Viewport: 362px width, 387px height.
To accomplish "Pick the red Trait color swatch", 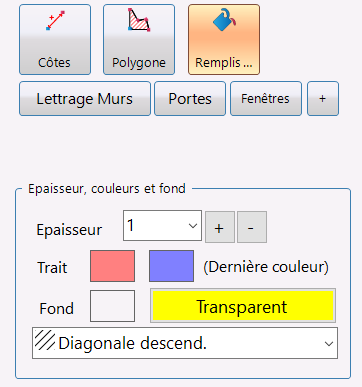I will [x=112, y=266].
